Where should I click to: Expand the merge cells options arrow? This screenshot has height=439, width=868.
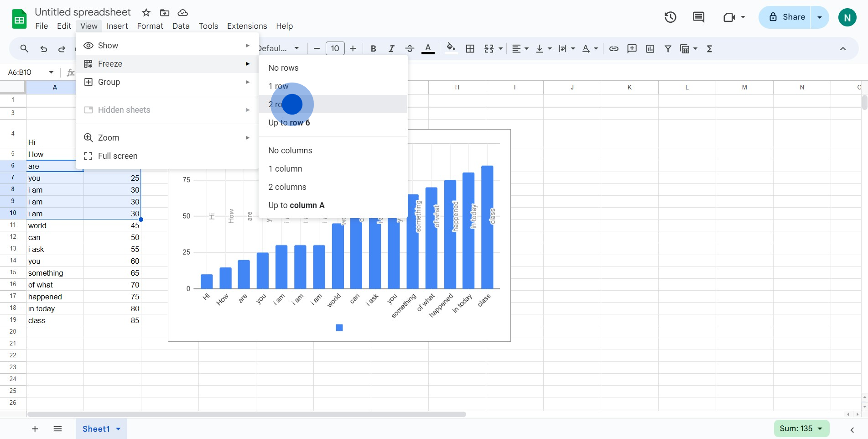coord(500,49)
